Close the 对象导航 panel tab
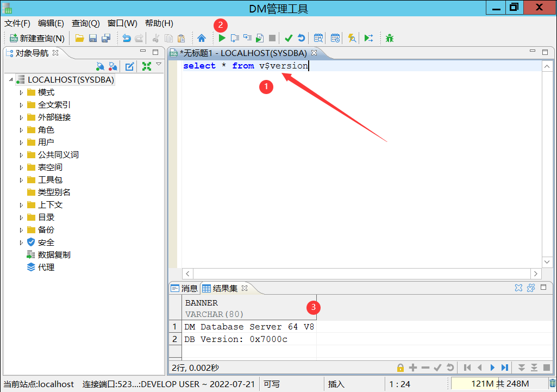 tap(55, 53)
